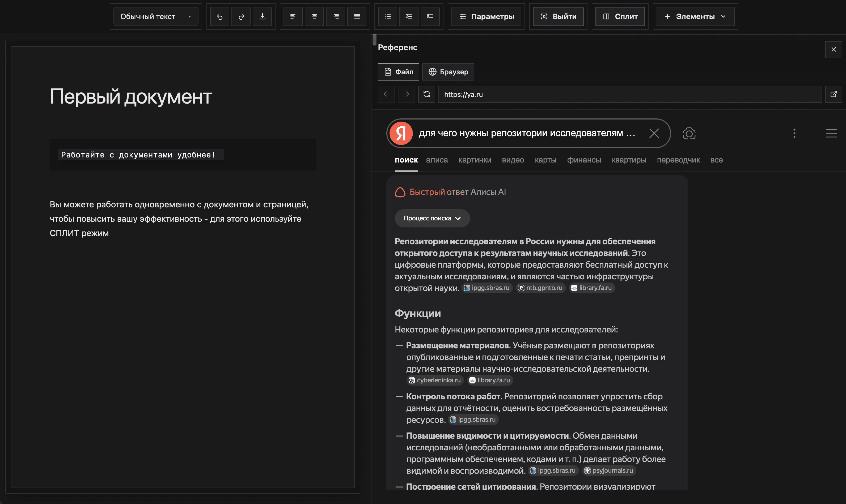Open ipgg.sbras.ru source in first paragraph

(487, 288)
